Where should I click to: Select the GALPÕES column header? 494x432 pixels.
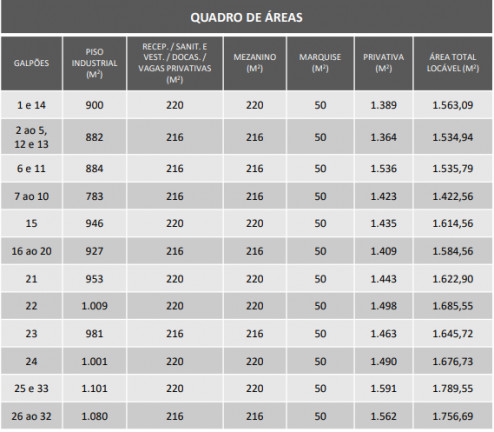(31, 63)
